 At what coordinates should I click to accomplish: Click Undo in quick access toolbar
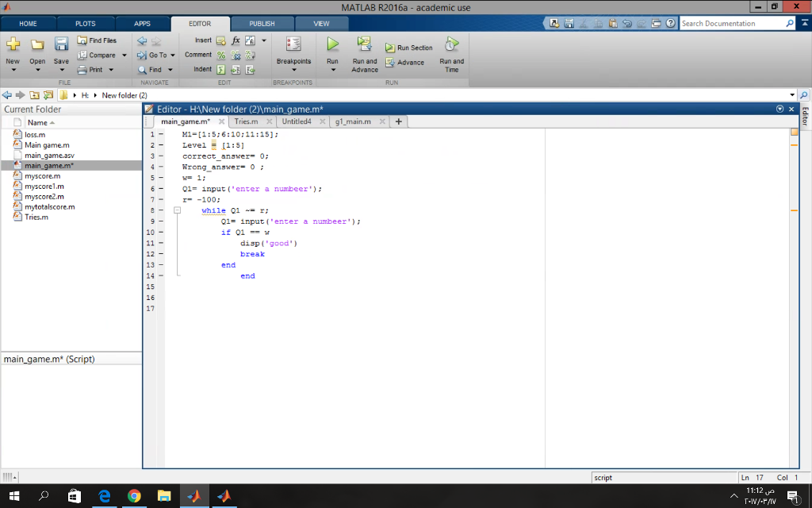pos(627,23)
